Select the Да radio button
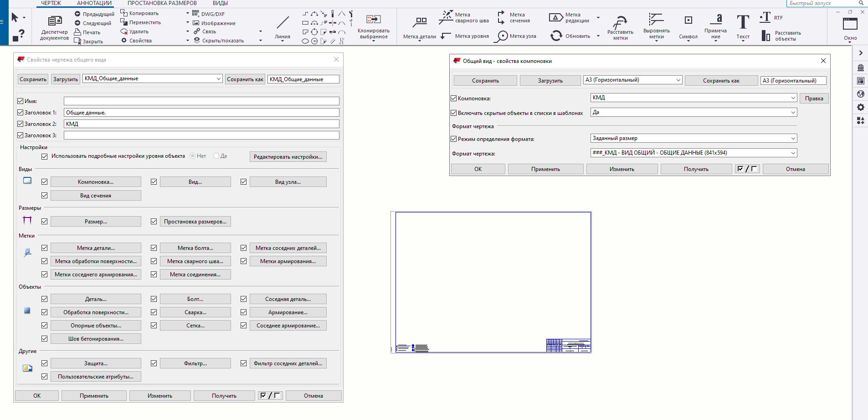The width and height of the screenshot is (868, 420). 216,156
